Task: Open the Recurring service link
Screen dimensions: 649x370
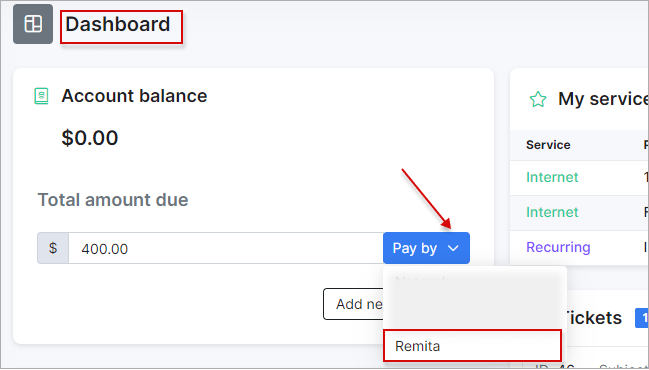Action: click(x=558, y=247)
